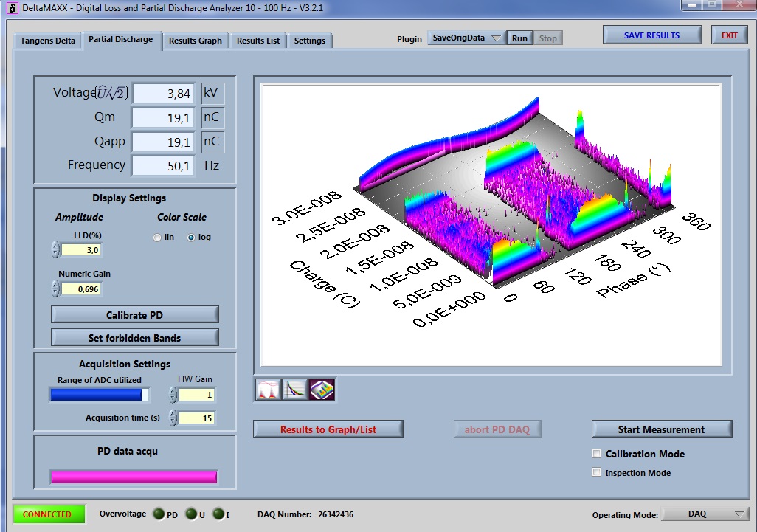The width and height of the screenshot is (757, 532).
Task: Click the CONNECTED status indicator
Action: pos(48,514)
